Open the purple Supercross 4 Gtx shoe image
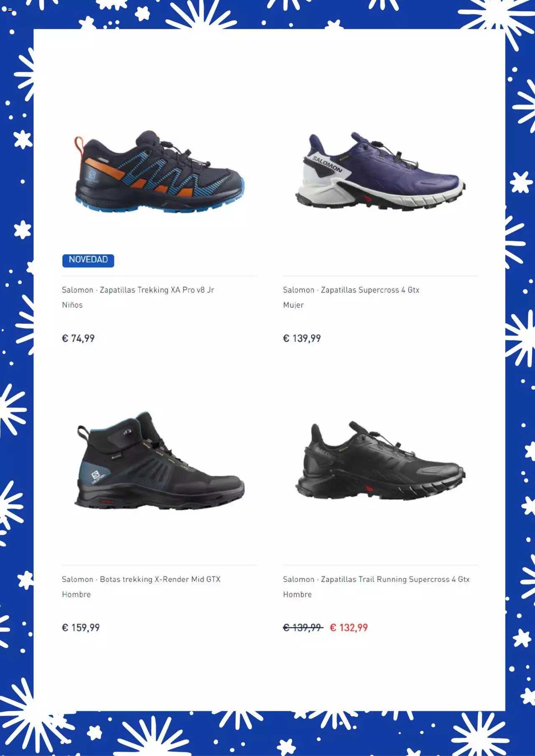Image resolution: width=535 pixels, height=756 pixels. click(380, 172)
